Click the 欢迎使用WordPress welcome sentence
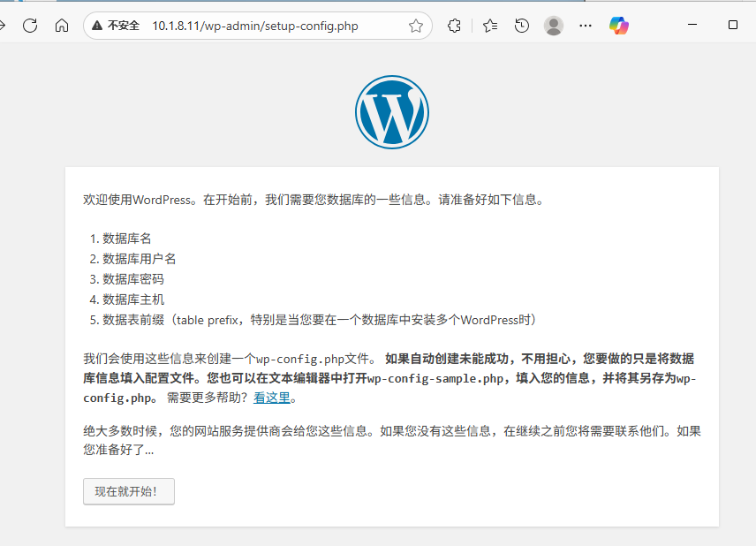756x546 pixels. tap(314, 200)
